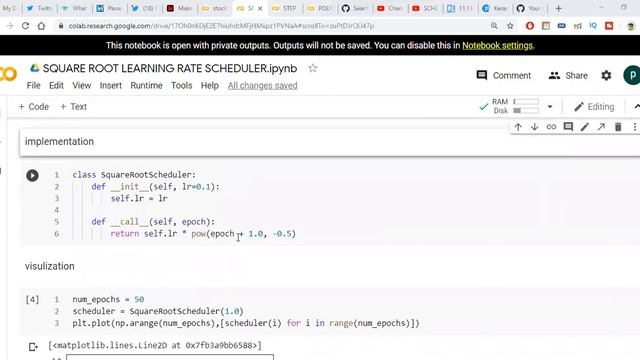
Task: Open the View menu
Action: [82, 85]
